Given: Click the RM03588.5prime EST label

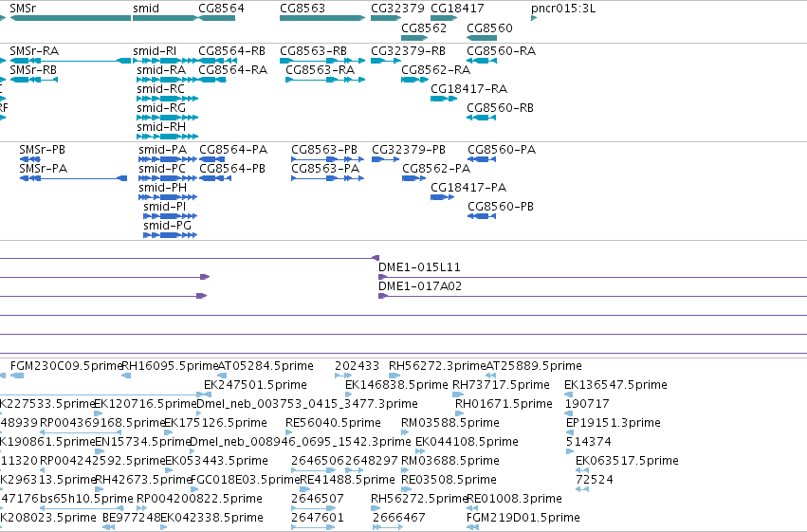Looking at the screenshot, I should pos(450,423).
